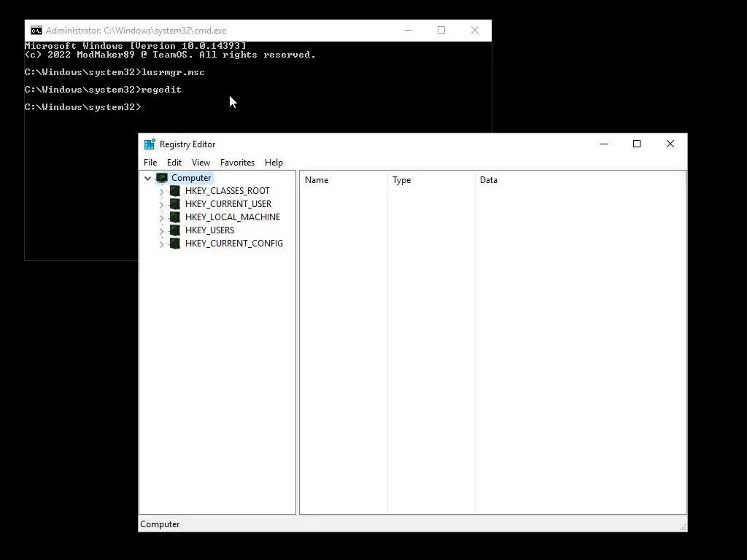Click the HKEY_CURRENT_USER folder icon
Screen dimensions: 747x560
click(175, 204)
